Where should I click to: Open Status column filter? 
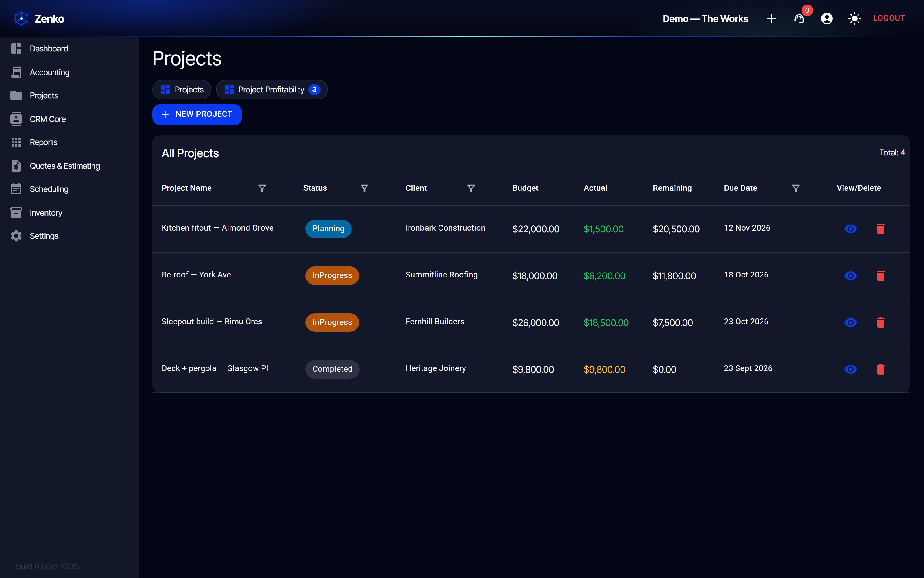pyautogui.click(x=364, y=188)
